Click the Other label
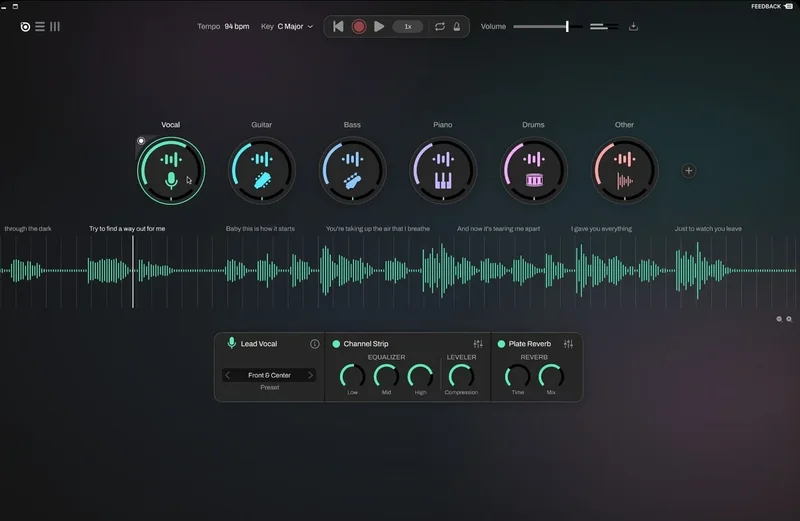800x521 pixels. coord(624,125)
